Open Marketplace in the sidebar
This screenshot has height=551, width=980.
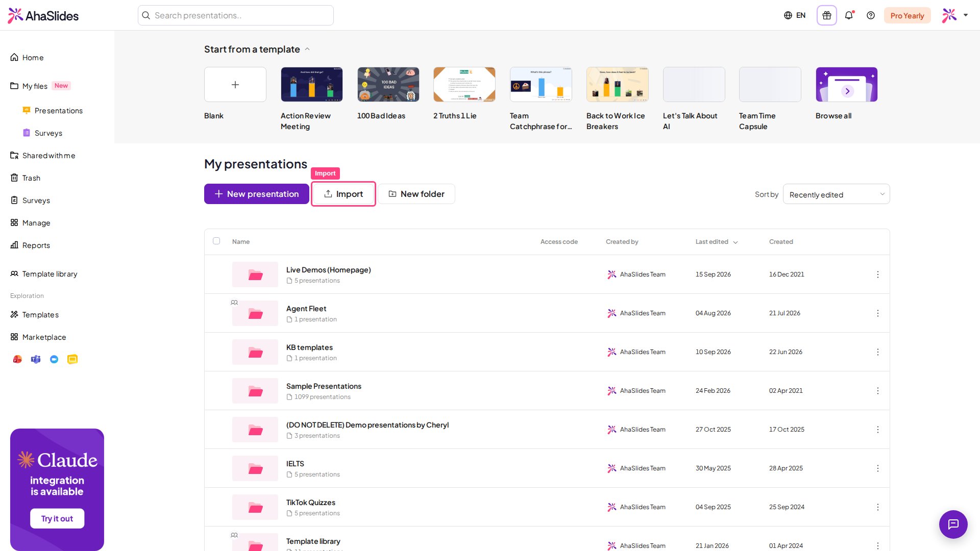38,337
